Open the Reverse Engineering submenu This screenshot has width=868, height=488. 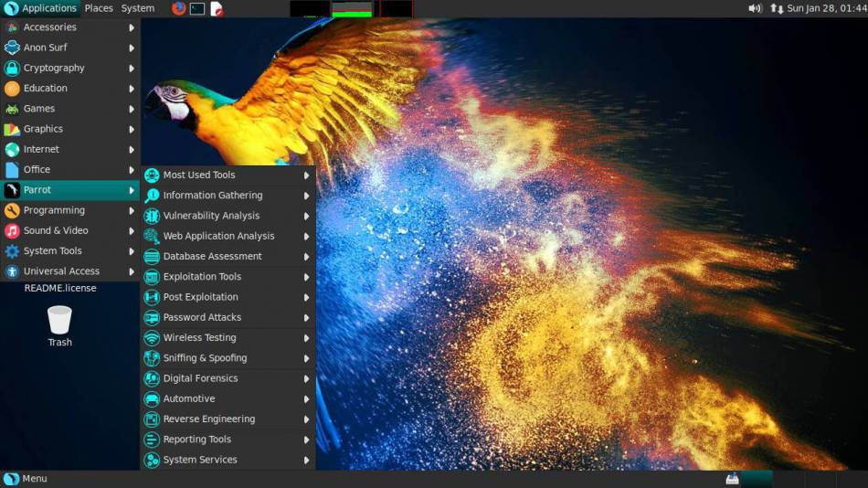[x=228, y=419]
